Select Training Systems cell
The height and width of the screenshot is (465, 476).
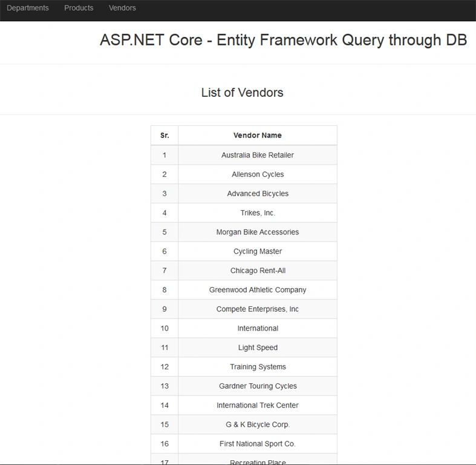pyautogui.click(x=258, y=367)
